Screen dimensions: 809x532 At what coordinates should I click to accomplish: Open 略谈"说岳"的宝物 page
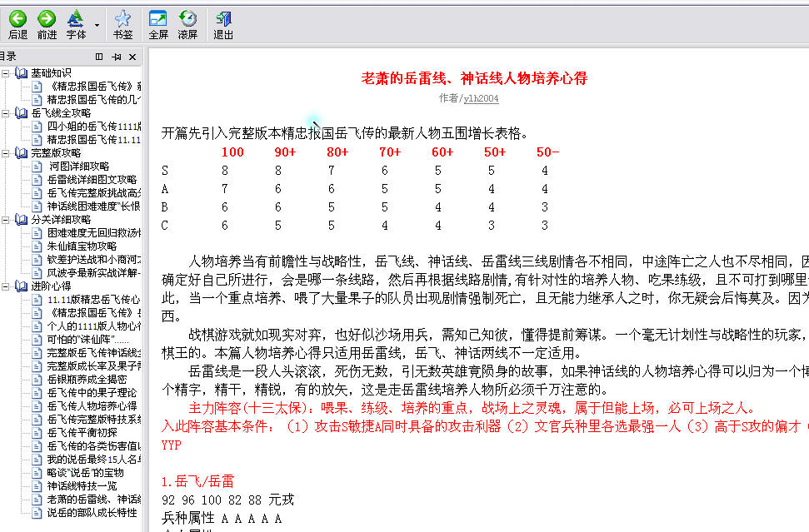(86, 473)
